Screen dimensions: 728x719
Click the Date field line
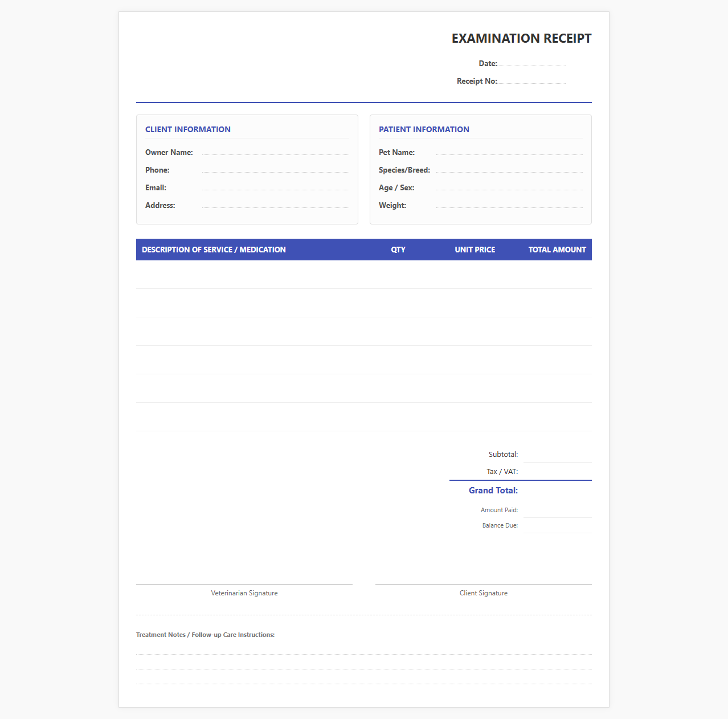tap(531, 62)
